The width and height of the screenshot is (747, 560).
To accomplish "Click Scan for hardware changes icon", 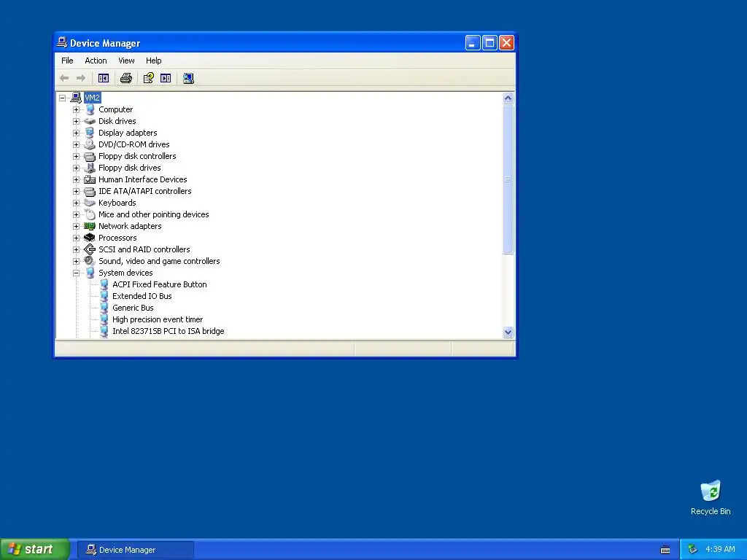I will pyautogui.click(x=188, y=78).
